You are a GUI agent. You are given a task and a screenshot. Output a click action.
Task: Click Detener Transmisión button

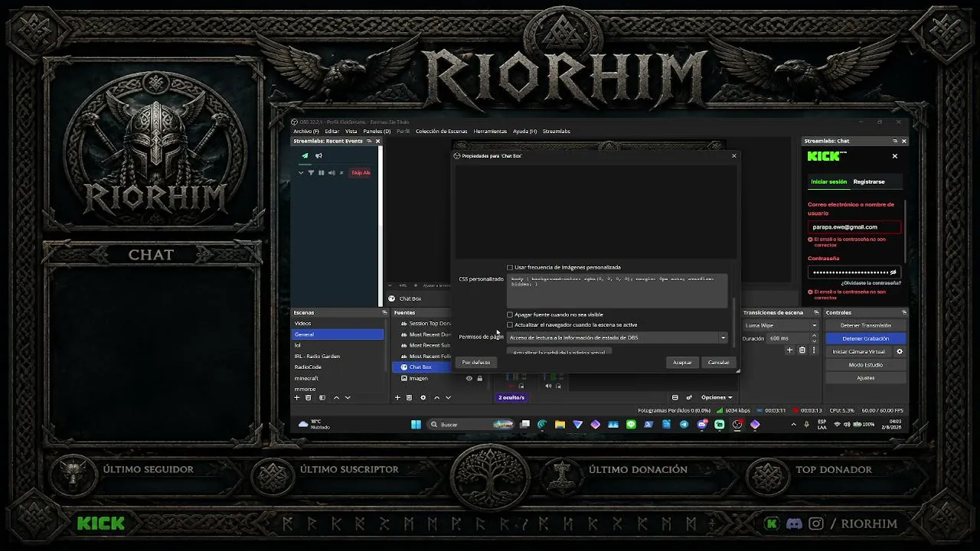865,325
